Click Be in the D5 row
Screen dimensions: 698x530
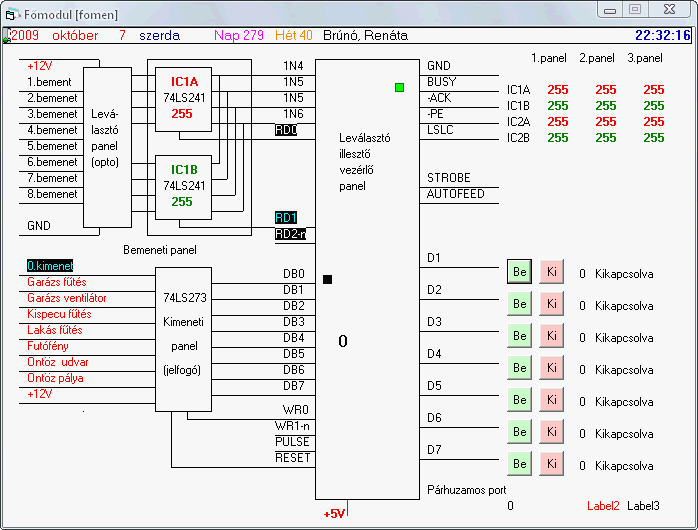pyautogui.click(x=519, y=400)
